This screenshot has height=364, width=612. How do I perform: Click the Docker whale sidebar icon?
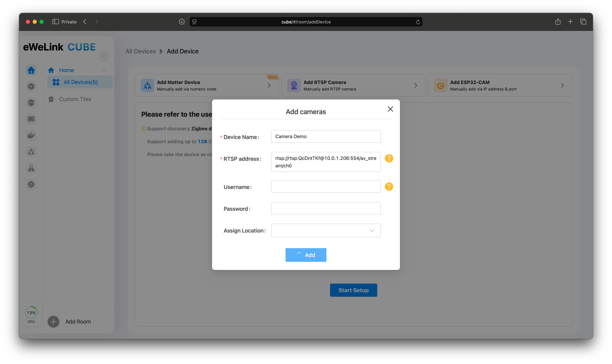click(31, 135)
